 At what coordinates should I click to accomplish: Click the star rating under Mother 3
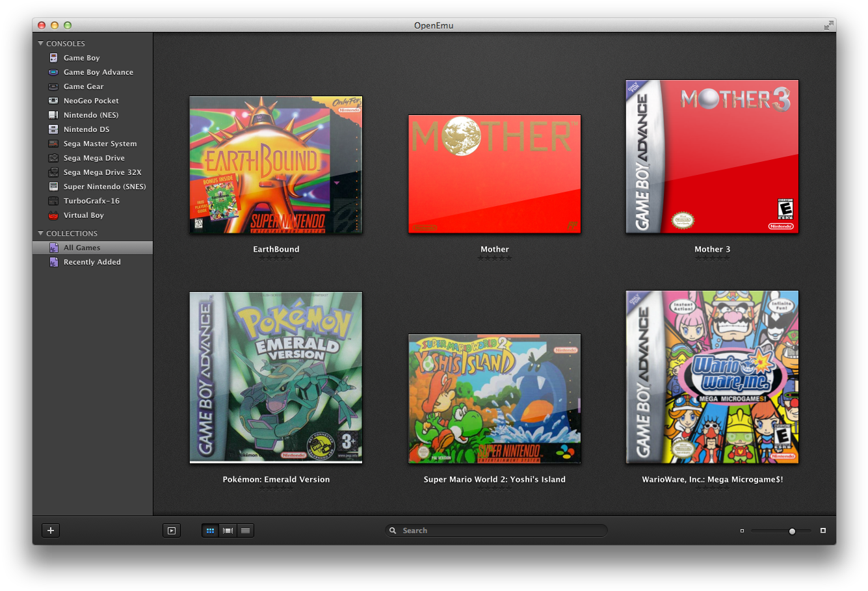713,258
